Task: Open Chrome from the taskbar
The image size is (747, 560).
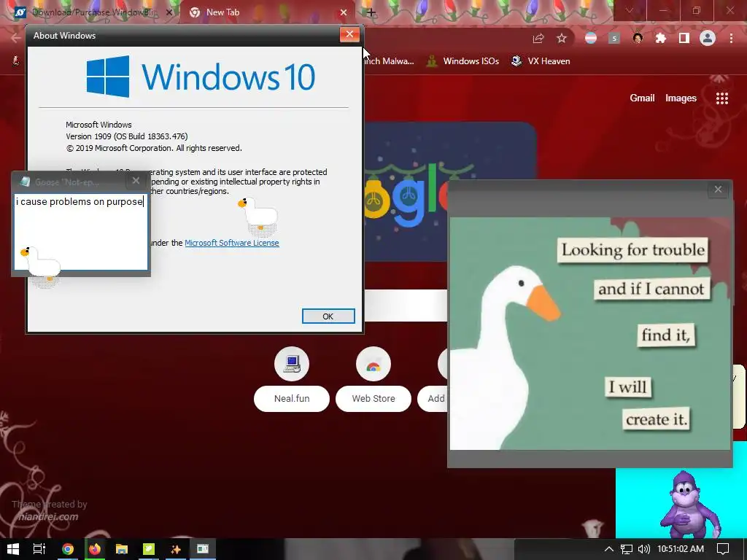Action: click(68, 549)
